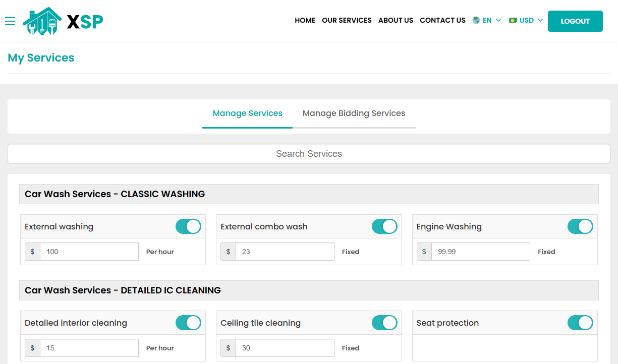The height and width of the screenshot is (364, 618).
Task: Click the flag icon next to USD
Action: [514, 20]
